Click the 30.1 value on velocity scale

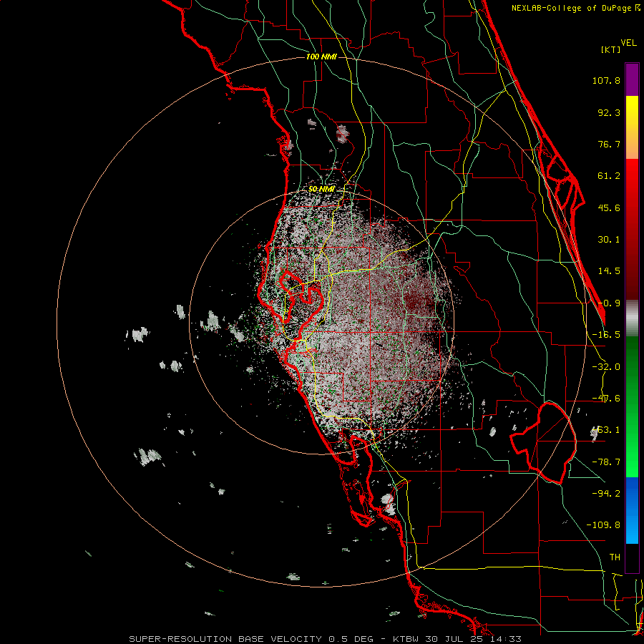tap(609, 240)
